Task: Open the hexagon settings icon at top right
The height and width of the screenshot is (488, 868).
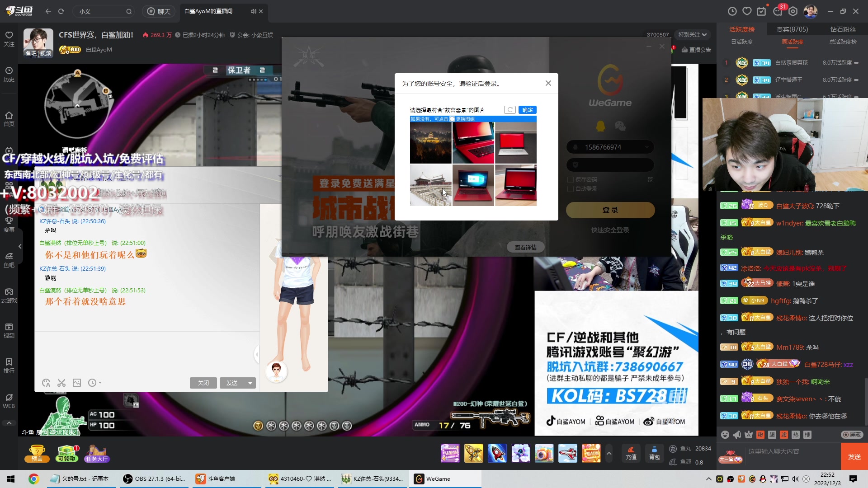Action: (x=793, y=11)
